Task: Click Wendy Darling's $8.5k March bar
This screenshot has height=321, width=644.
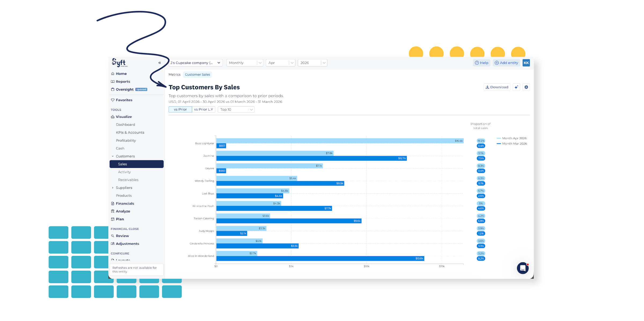Action: pyautogui.click(x=280, y=183)
